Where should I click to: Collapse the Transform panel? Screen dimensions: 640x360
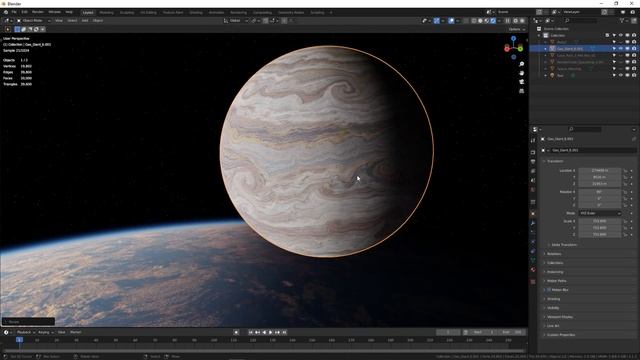click(x=555, y=161)
